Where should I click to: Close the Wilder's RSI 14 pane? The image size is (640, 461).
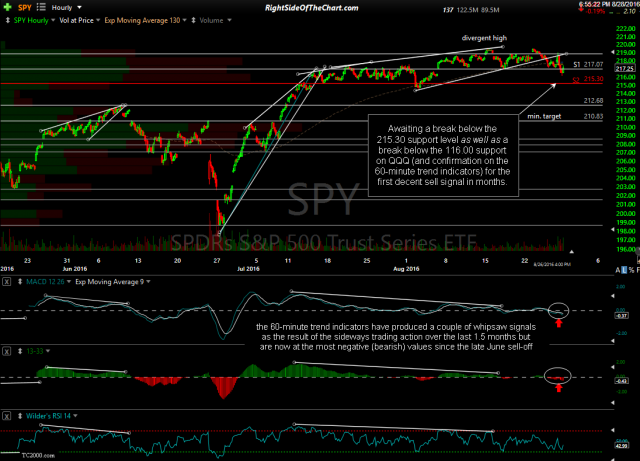(x=7, y=416)
